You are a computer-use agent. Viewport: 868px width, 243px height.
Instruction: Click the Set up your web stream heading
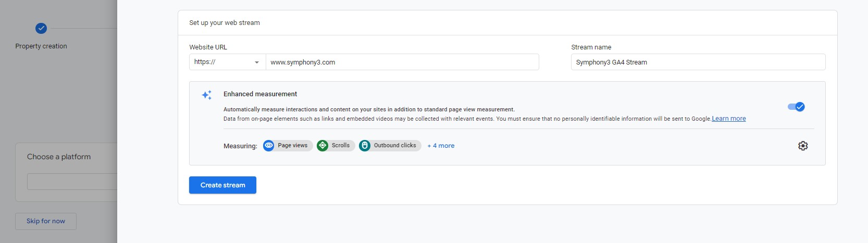click(x=225, y=23)
